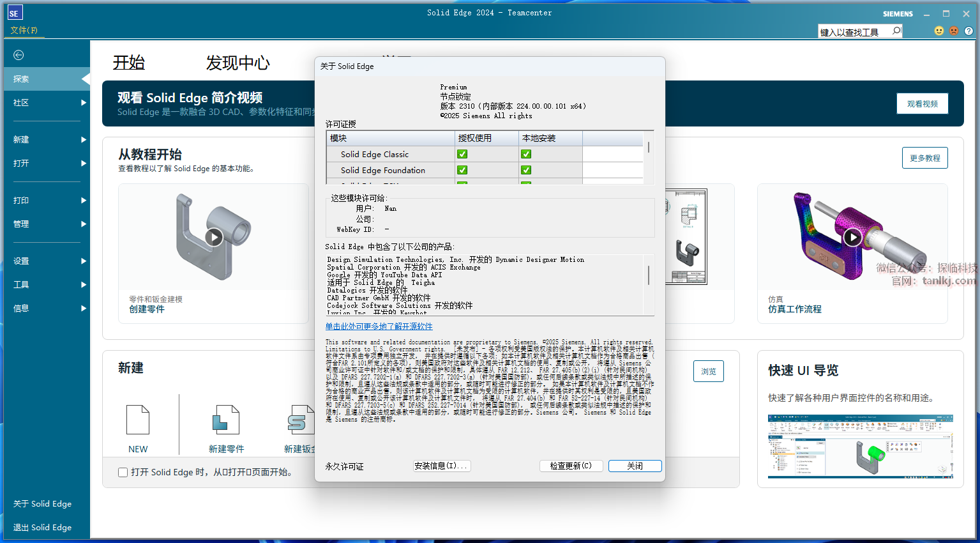The width and height of the screenshot is (980, 543).
Task: Open the learn more about open source link
Action: [379, 326]
